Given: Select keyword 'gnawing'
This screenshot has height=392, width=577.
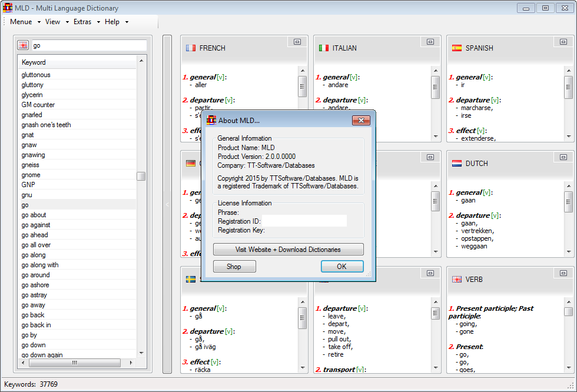Looking at the screenshot, I should click(77, 155).
